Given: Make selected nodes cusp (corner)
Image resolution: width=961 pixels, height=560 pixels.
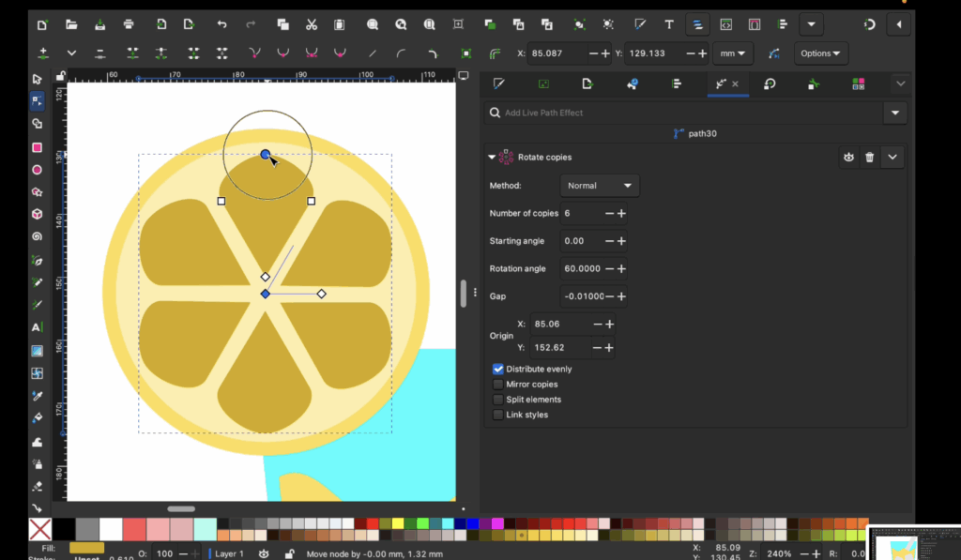Looking at the screenshot, I should [254, 53].
